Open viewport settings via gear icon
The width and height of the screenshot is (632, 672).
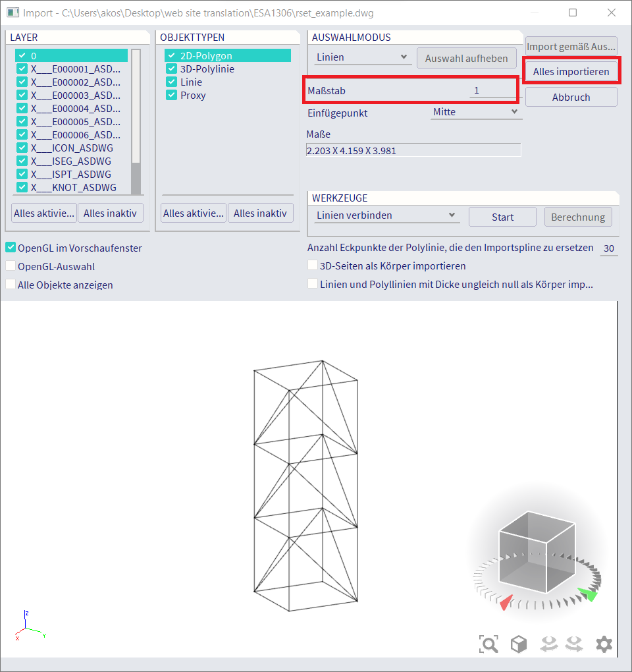click(x=604, y=644)
